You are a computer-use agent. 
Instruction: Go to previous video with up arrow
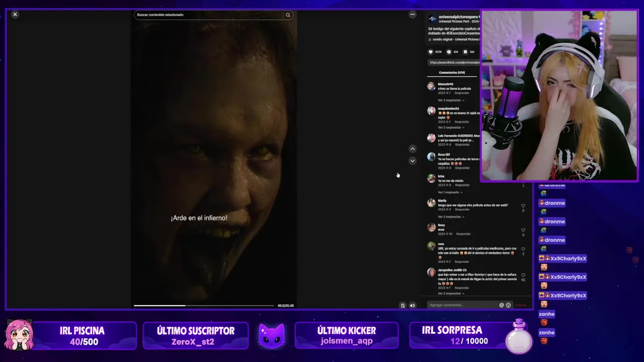[413, 149]
